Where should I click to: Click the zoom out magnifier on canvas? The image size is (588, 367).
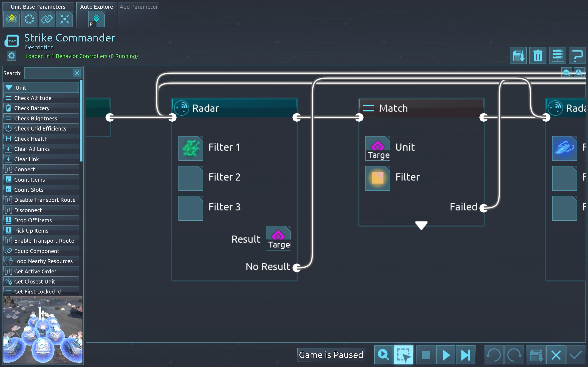pos(567,72)
